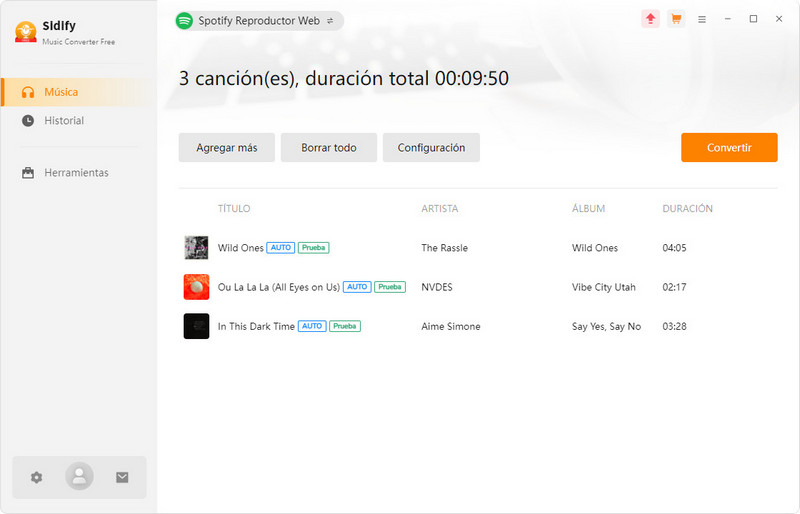Click AUTO badge on Wild Ones row
This screenshot has width=800, height=514.
pos(281,248)
